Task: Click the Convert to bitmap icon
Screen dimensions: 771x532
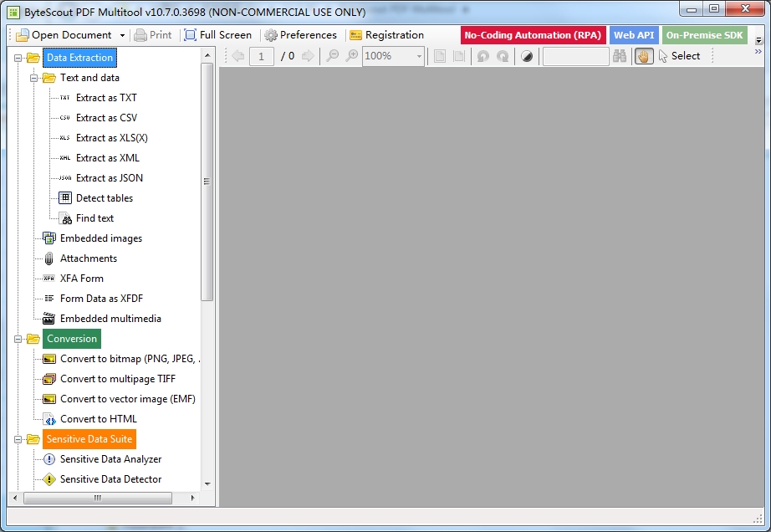Action: [x=49, y=359]
